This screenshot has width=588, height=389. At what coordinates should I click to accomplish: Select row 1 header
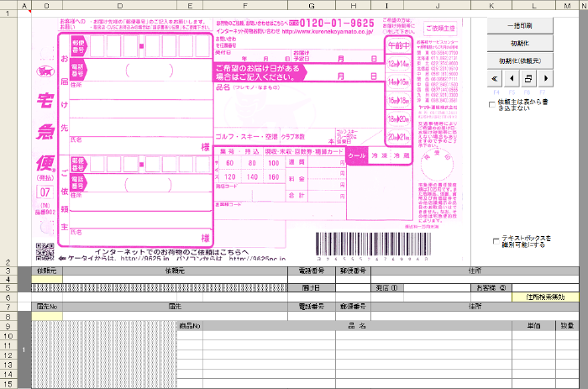tap(8, 13)
